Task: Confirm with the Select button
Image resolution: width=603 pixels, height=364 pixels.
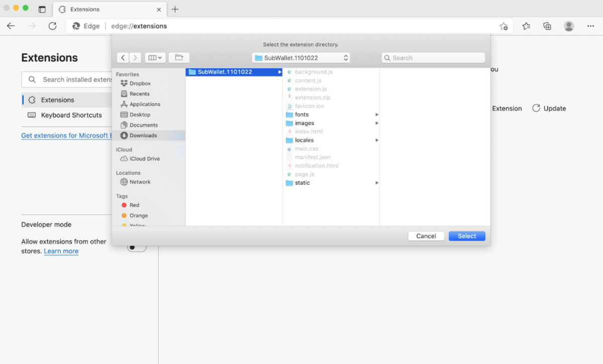Action: [467, 236]
